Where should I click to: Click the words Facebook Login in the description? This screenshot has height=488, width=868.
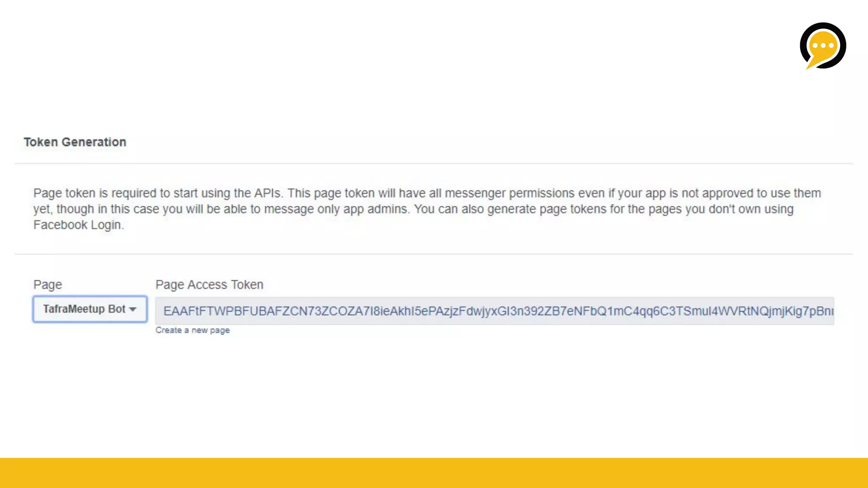pyautogui.click(x=78, y=225)
